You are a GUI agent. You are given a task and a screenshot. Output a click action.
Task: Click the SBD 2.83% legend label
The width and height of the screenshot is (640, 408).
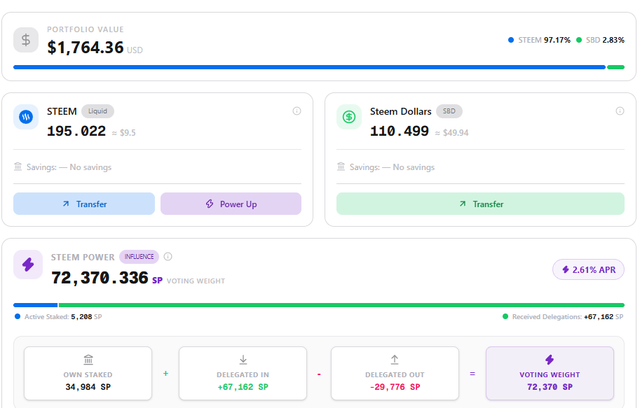click(x=605, y=40)
